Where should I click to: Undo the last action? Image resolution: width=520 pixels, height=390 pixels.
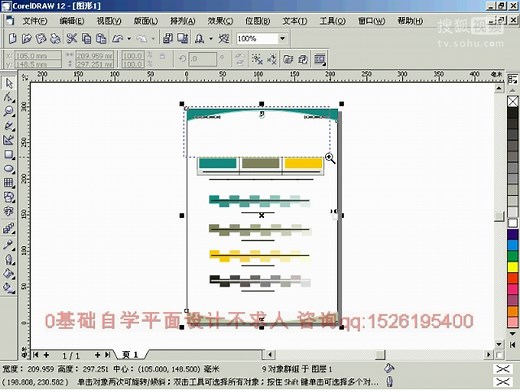[x=117, y=39]
